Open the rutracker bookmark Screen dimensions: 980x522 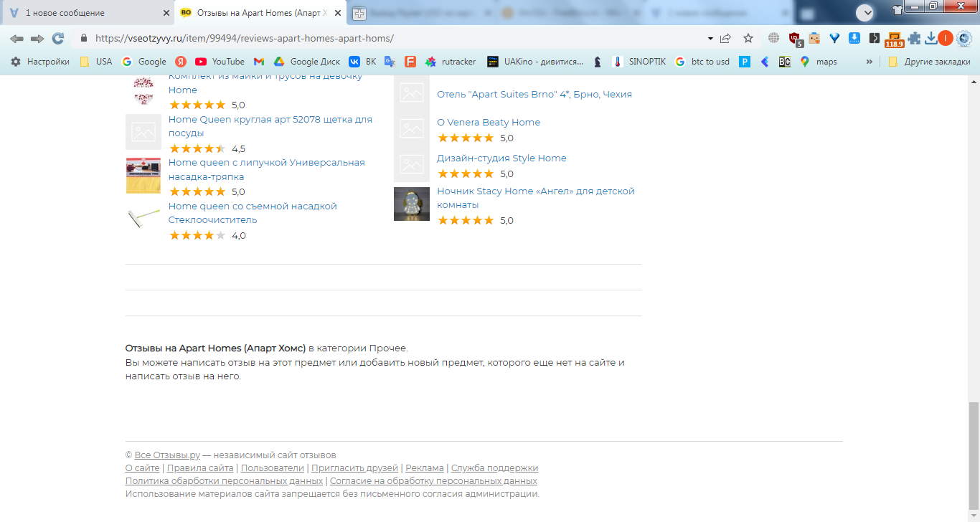coord(451,62)
